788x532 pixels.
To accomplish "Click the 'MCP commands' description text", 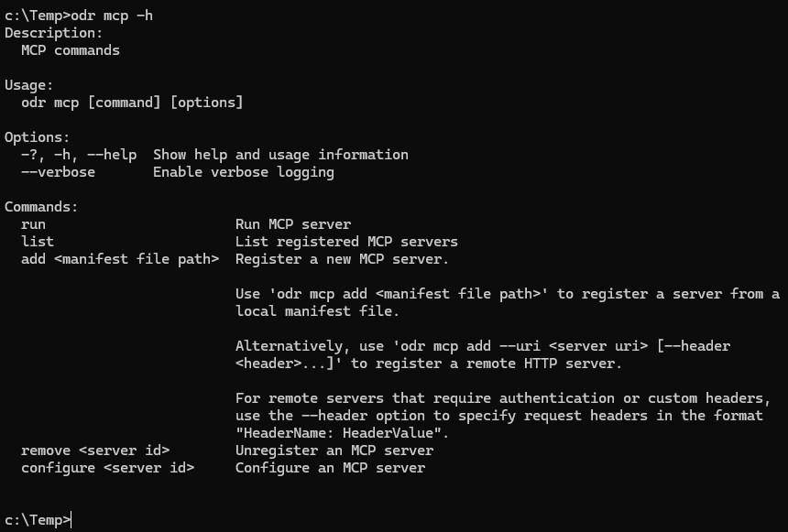I will (71, 50).
